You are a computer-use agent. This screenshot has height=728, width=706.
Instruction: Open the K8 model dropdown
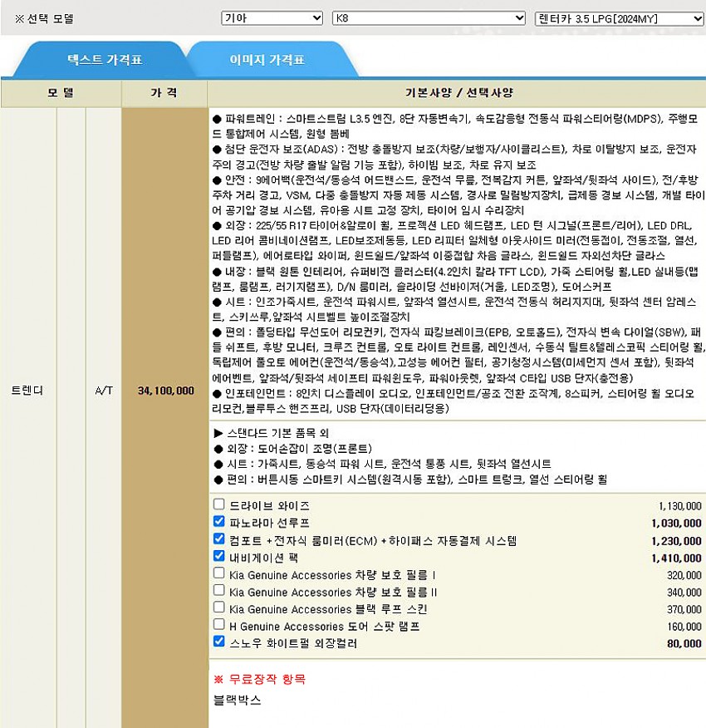point(428,18)
